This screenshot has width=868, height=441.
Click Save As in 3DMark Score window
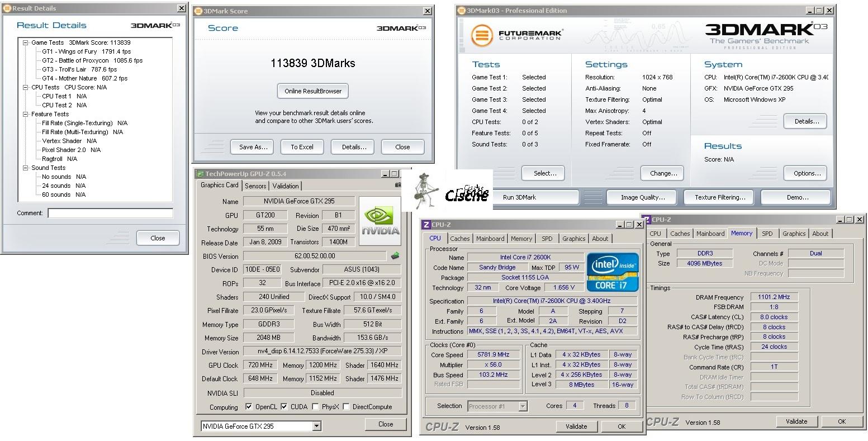click(x=253, y=147)
